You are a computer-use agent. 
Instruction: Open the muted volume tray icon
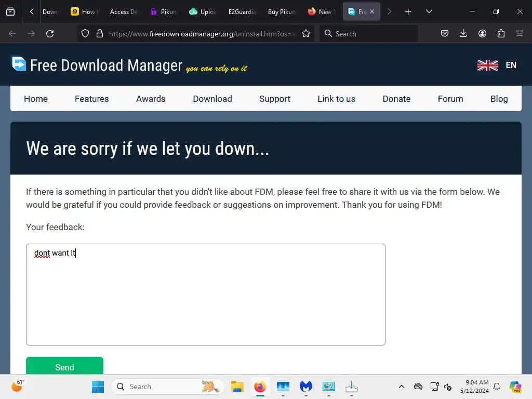tap(448, 387)
